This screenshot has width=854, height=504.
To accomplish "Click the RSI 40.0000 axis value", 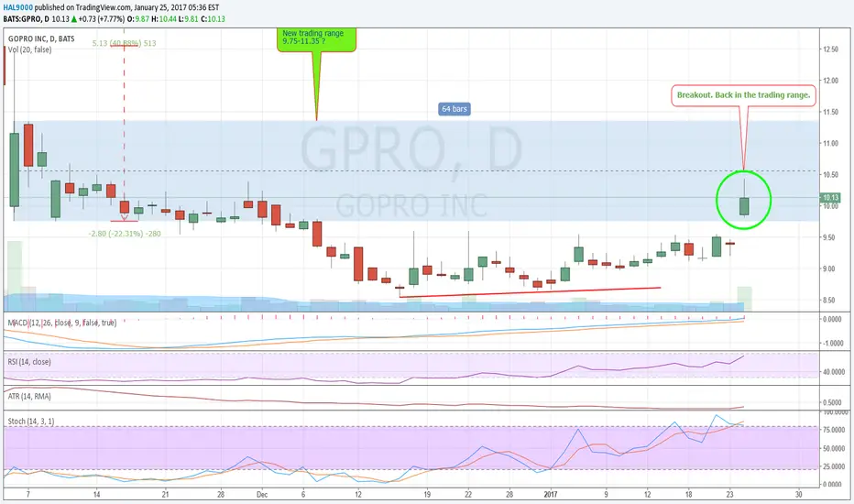I will click(x=833, y=372).
